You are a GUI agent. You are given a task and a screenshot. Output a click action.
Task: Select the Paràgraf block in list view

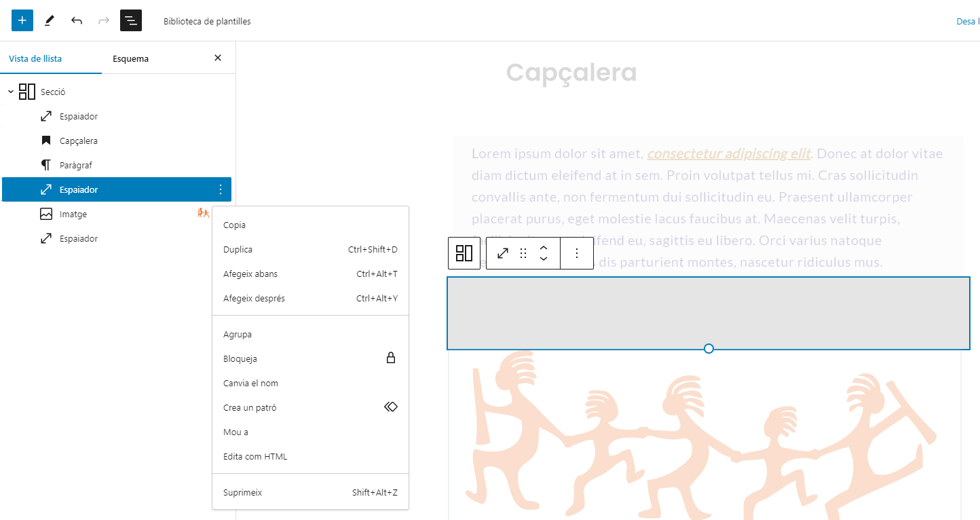75,166
